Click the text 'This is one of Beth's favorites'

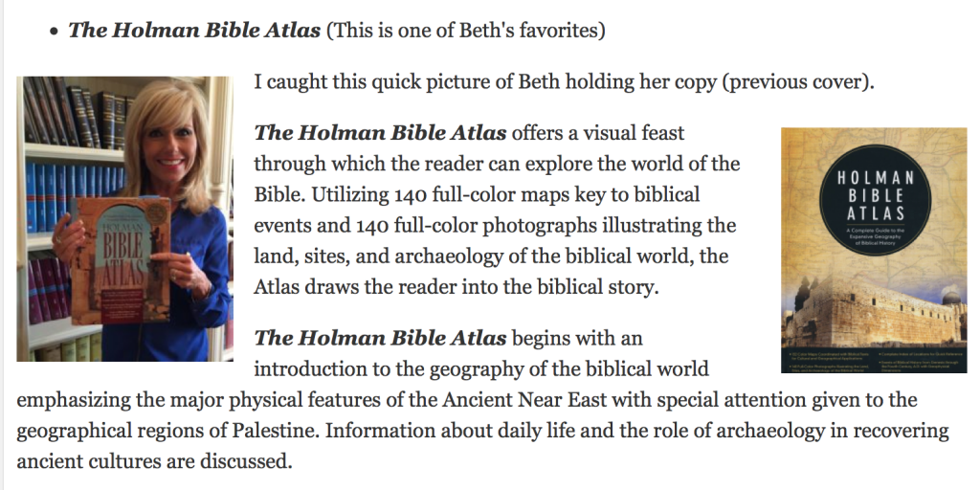pos(466,30)
